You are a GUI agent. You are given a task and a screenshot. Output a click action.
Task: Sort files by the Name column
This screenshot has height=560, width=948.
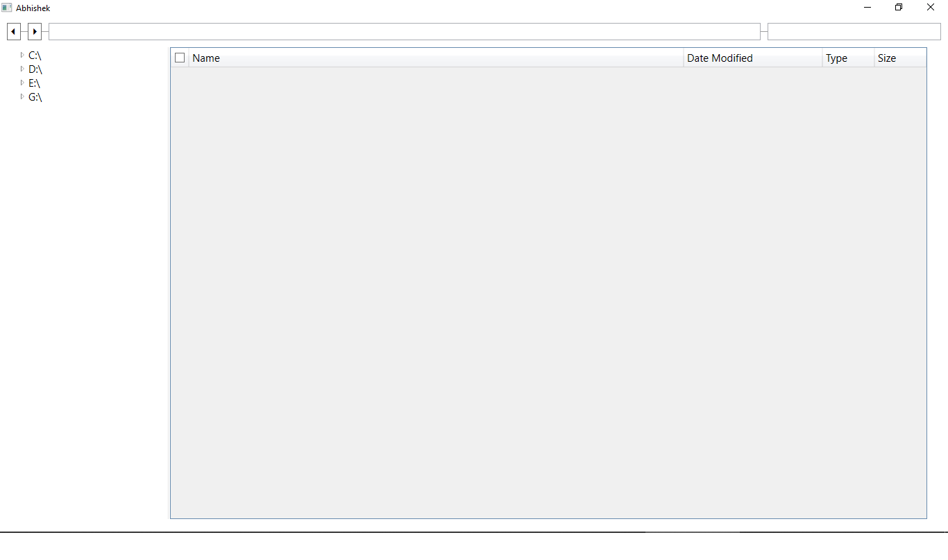[206, 58]
